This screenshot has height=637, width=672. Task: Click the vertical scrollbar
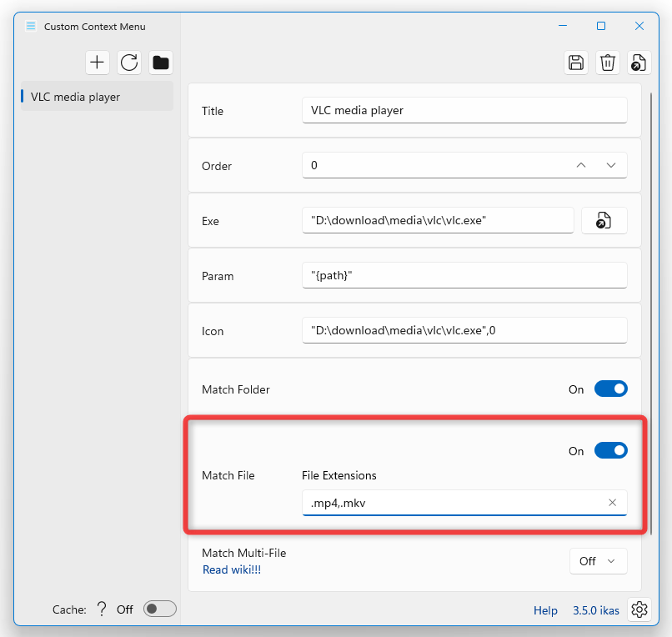[650, 313]
